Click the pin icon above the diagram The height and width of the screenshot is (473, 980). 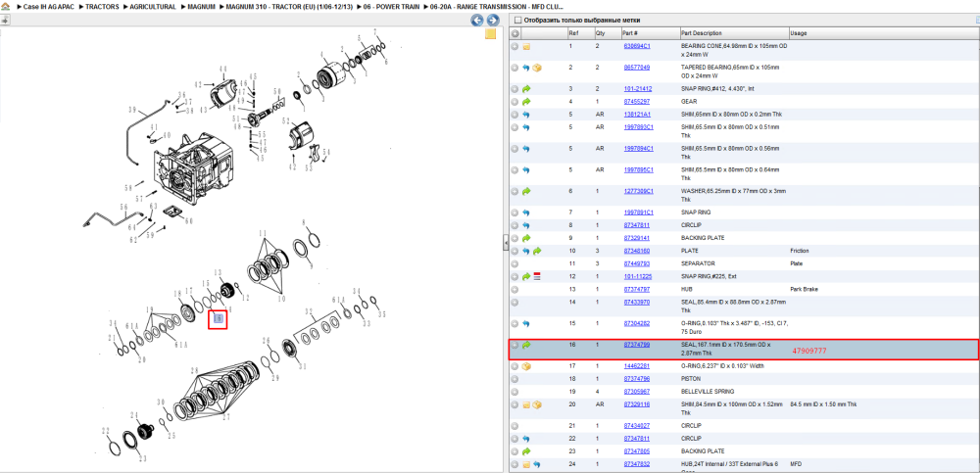pyautogui.click(x=5, y=20)
